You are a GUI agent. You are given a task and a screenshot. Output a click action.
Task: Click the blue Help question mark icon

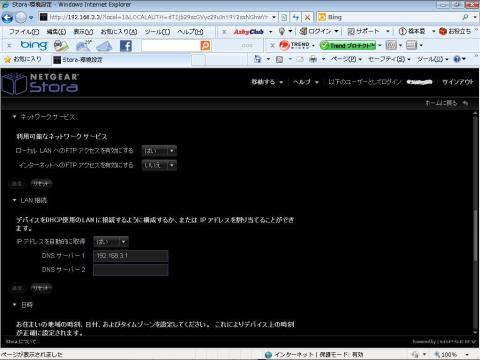coord(457,59)
